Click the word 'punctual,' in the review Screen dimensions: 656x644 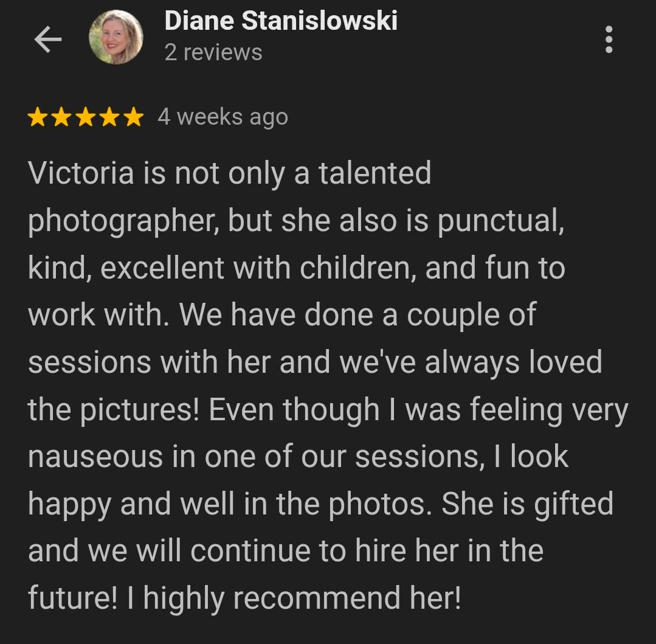coord(501,221)
